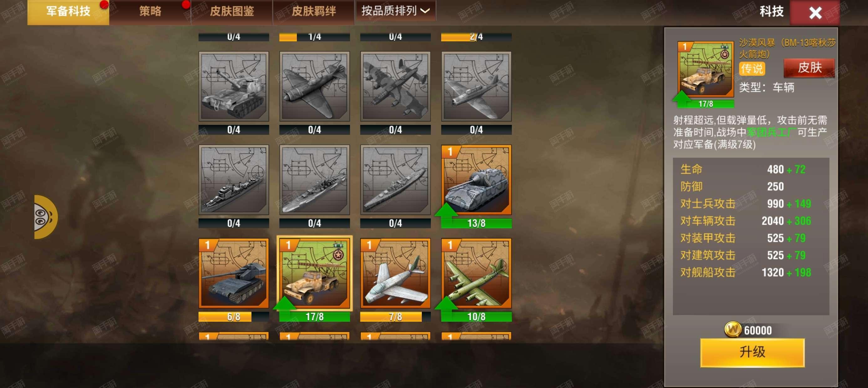This screenshot has width=868, height=388.
Task: Open the 皮肤羁绊 tab
Action: pyautogui.click(x=313, y=12)
